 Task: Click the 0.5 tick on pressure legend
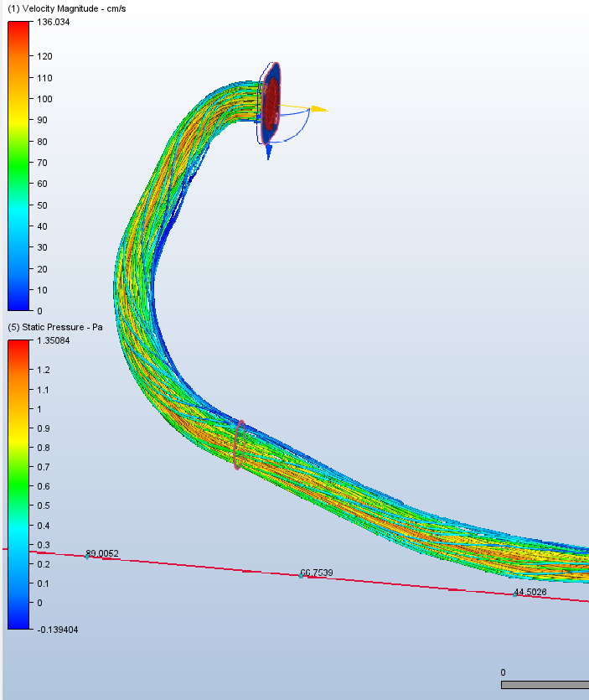pyautogui.click(x=44, y=506)
